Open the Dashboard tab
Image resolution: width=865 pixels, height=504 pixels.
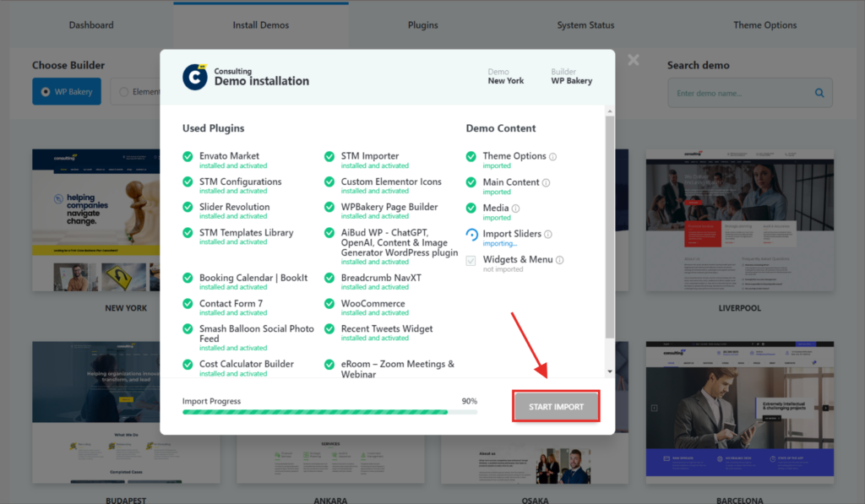[x=90, y=25]
